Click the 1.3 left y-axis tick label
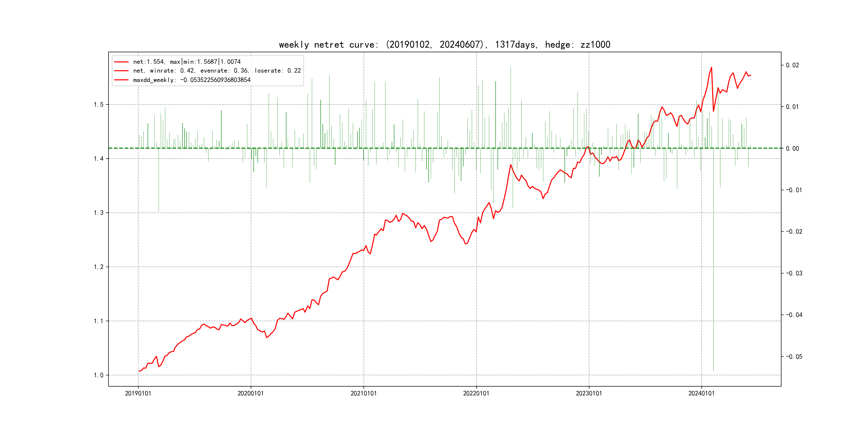The height and width of the screenshot is (434, 868). [99, 213]
